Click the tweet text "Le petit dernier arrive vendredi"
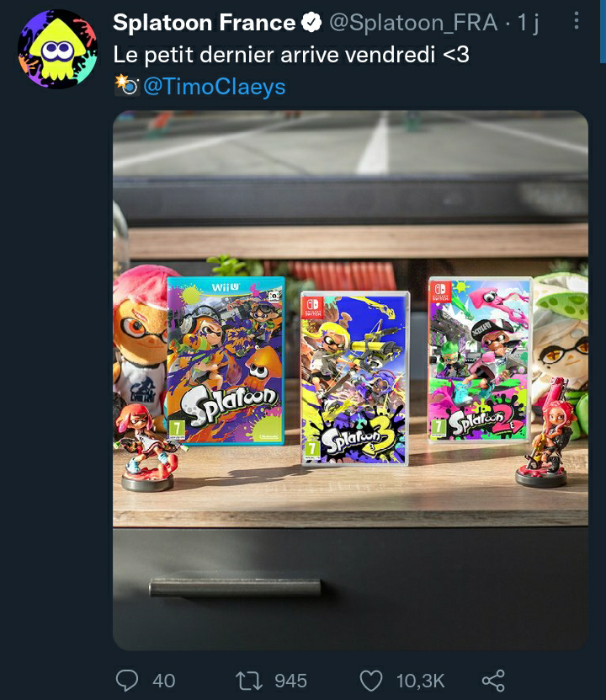606x700 pixels. 274,55
